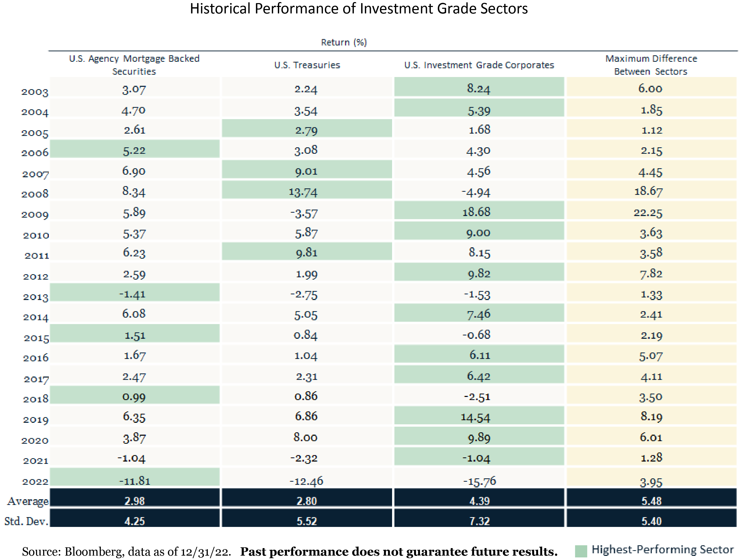Click the Return (%) label above the table

(344, 43)
